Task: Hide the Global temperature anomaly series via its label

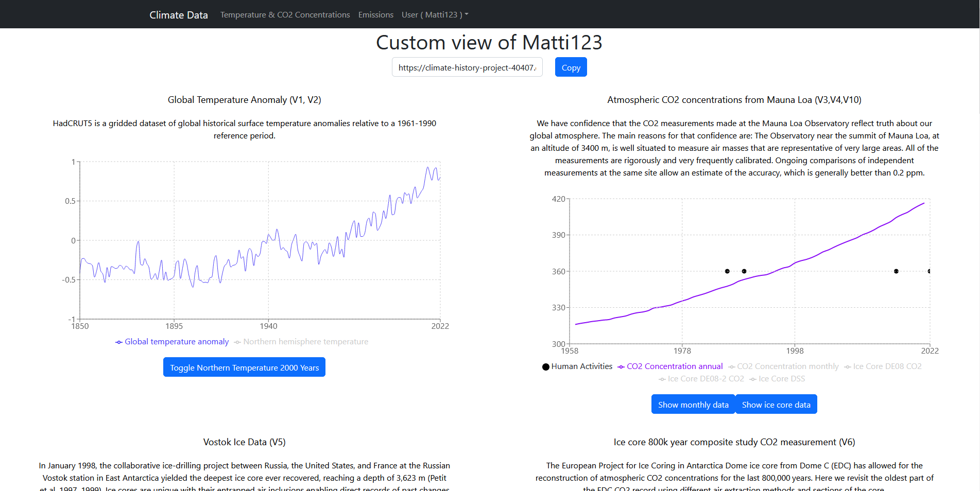Action: (x=177, y=341)
